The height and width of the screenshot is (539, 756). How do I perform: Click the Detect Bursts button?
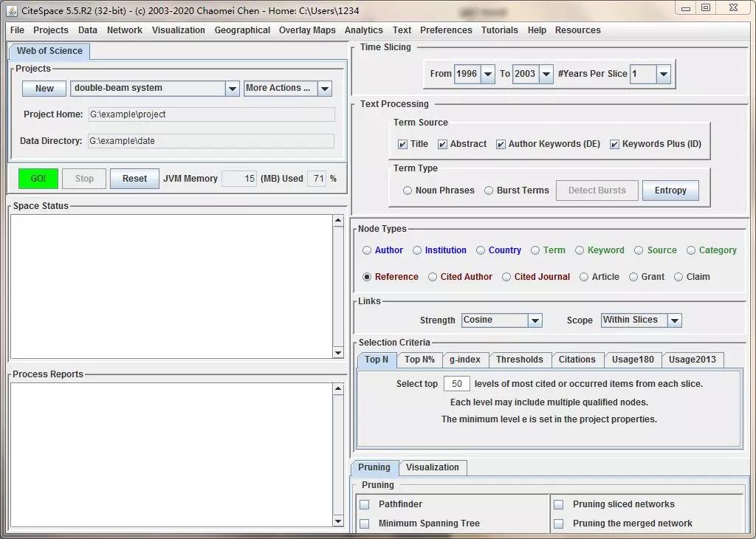597,190
